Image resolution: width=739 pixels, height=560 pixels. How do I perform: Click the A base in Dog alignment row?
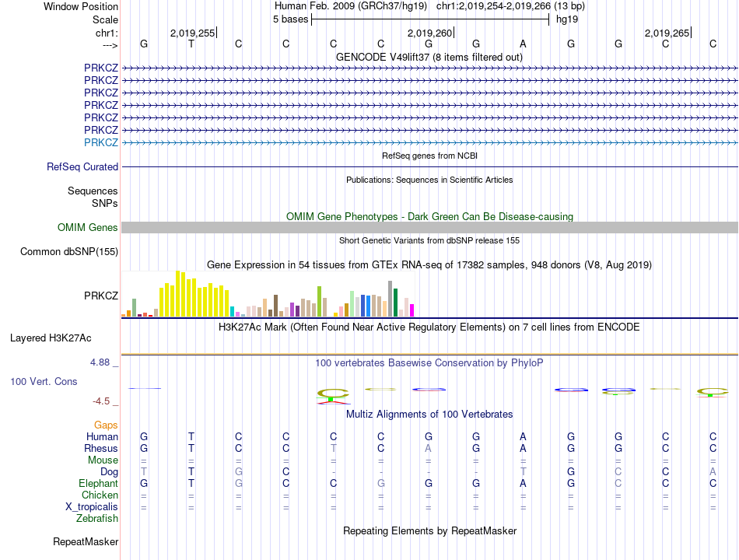[x=713, y=471]
